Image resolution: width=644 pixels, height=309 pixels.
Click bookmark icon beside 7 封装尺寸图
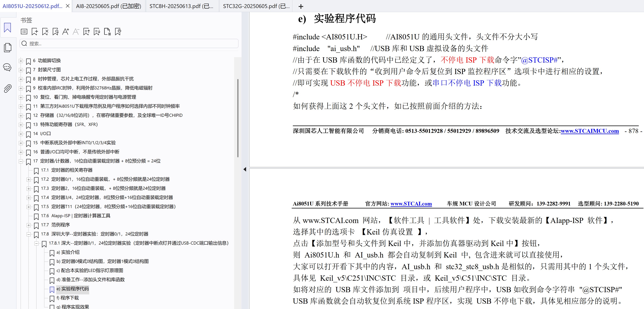pyautogui.click(x=28, y=71)
